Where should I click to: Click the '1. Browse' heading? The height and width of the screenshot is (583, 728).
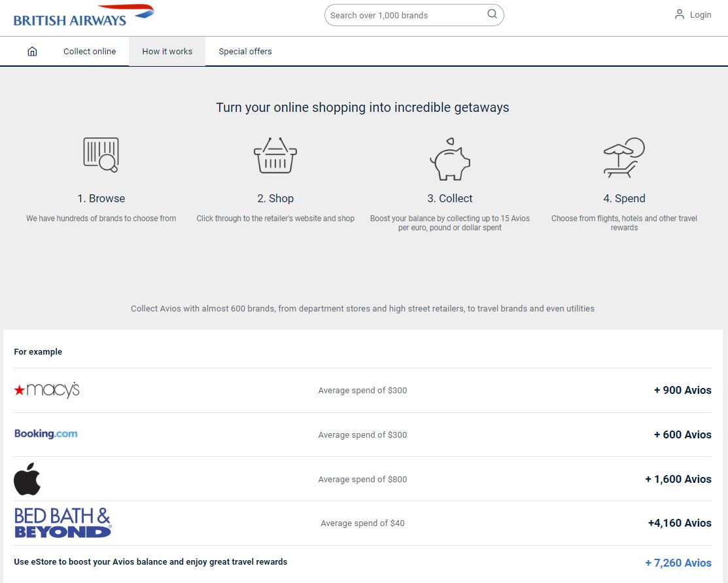coord(101,198)
